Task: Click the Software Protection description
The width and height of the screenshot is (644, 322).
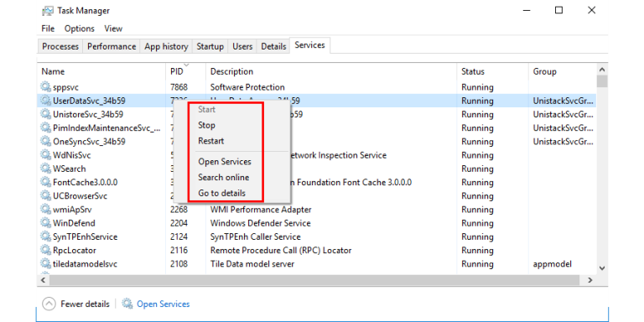Action: point(247,87)
